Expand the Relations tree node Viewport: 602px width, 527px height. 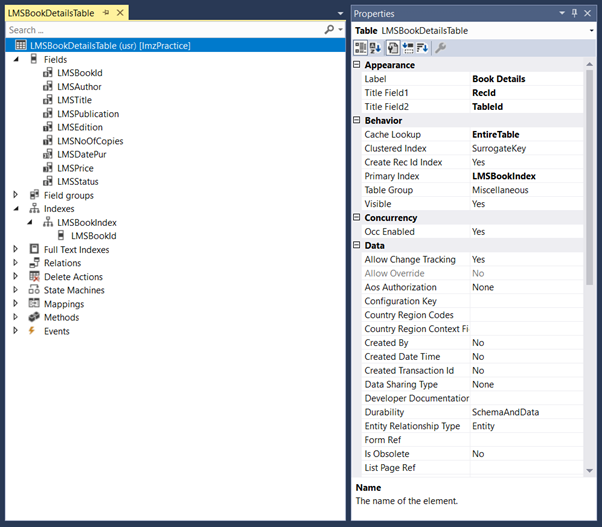(x=17, y=263)
